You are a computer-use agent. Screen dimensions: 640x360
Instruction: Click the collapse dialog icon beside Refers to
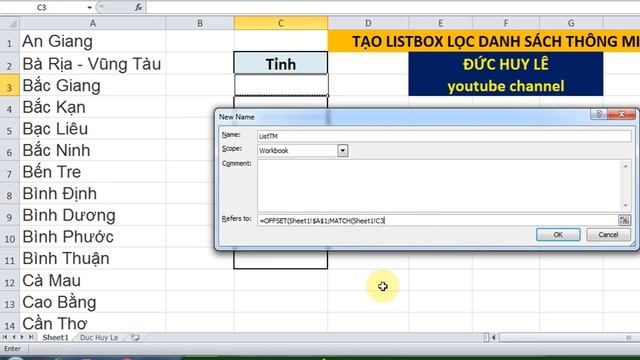tap(624, 220)
